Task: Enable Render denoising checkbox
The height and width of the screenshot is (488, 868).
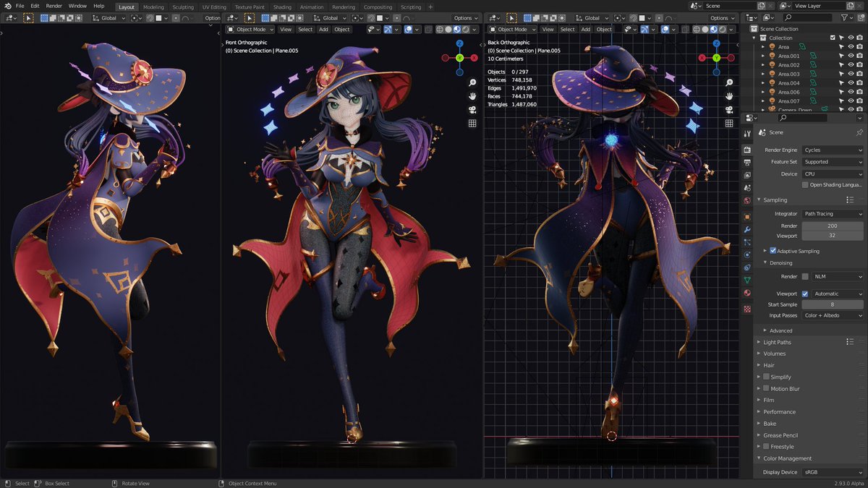Action: [805, 276]
